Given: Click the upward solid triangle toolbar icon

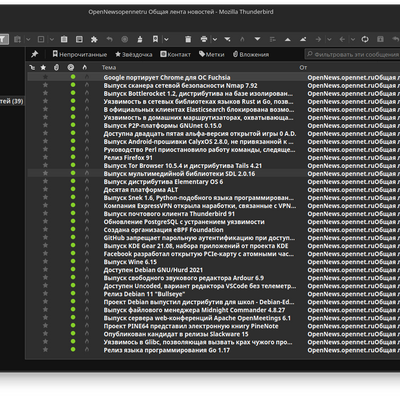Looking at the screenshot, I should [288, 39].
